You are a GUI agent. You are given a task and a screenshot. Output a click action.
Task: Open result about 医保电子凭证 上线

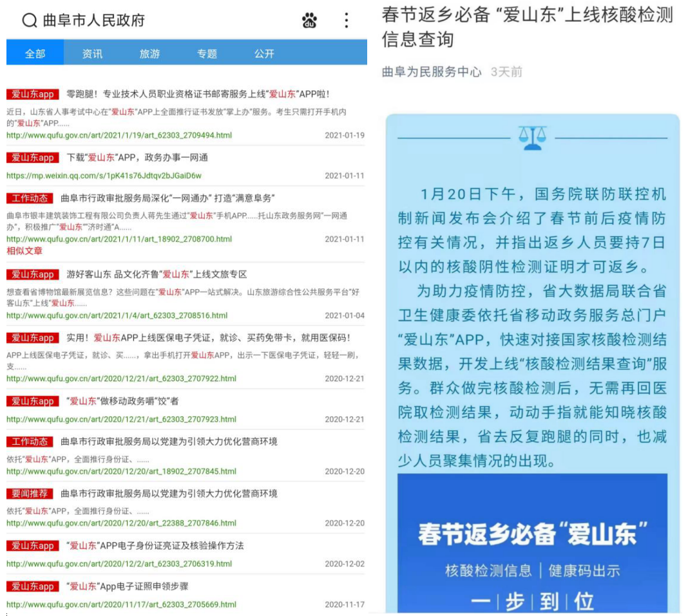[209, 337]
